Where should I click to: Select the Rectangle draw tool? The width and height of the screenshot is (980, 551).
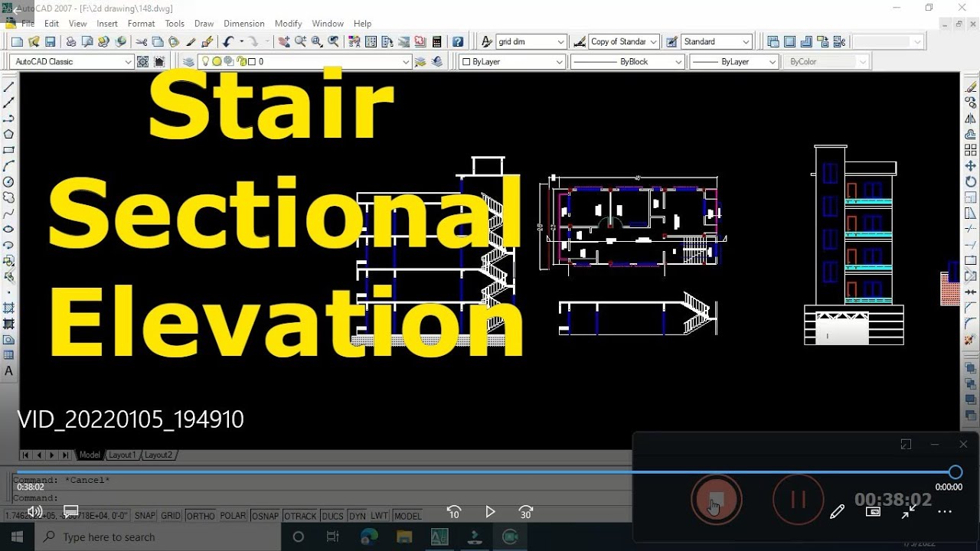[9, 150]
